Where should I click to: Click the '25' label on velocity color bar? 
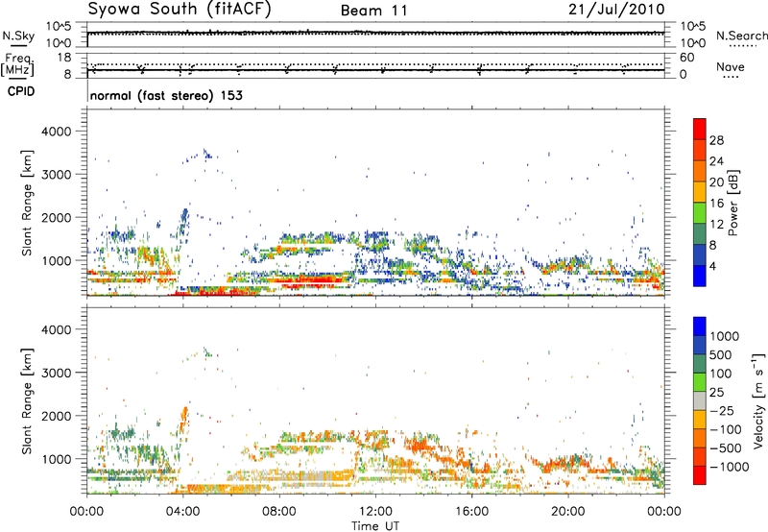point(716,393)
